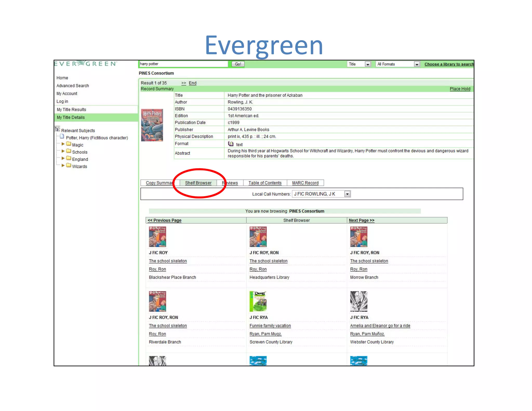Click the Relevant Subjects tree icon
The image size is (532, 411).
[57, 129]
